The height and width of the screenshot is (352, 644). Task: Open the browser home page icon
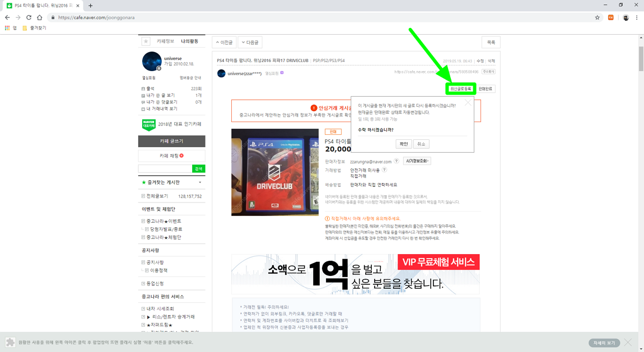(39, 18)
